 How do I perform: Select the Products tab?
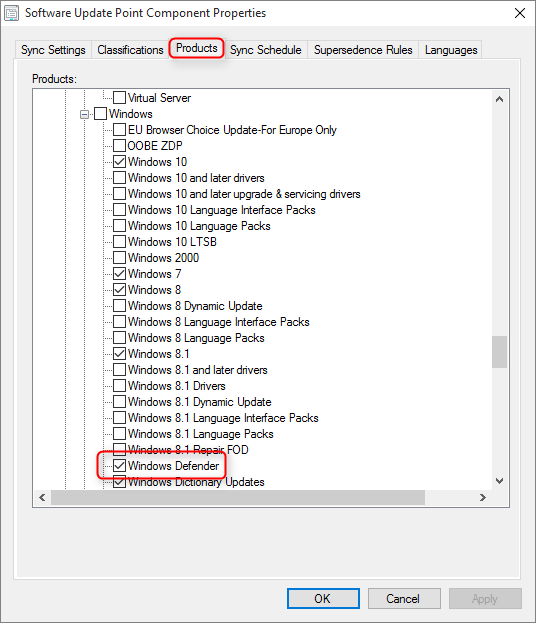point(197,48)
